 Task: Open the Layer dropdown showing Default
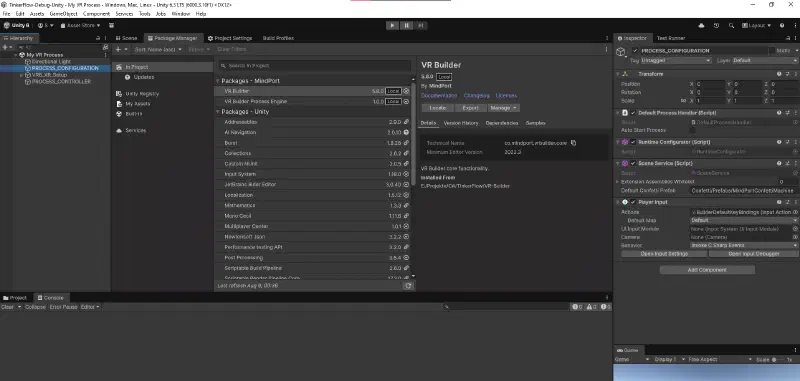pyautogui.click(x=765, y=61)
